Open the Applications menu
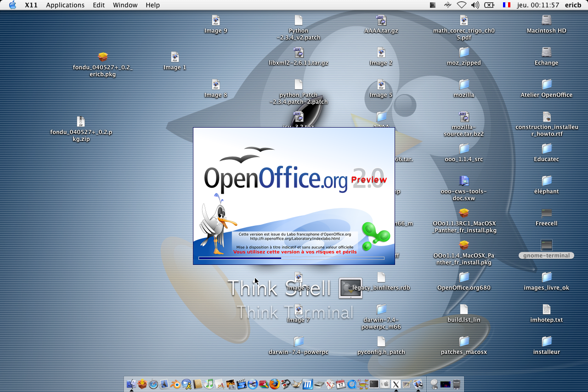This screenshot has width=588, height=392. 65,5
